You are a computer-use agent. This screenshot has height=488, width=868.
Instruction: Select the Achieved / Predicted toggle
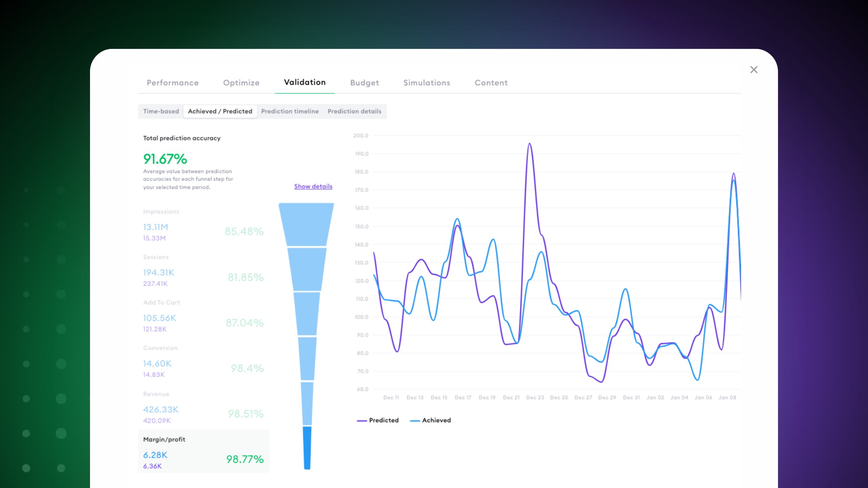pyautogui.click(x=220, y=111)
